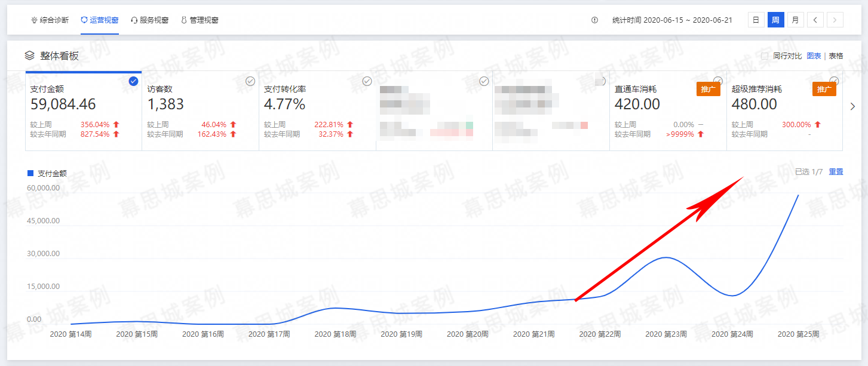The height and width of the screenshot is (366, 868).
Task: Click the blue 支付金额 legend swatch
Action: click(30, 173)
